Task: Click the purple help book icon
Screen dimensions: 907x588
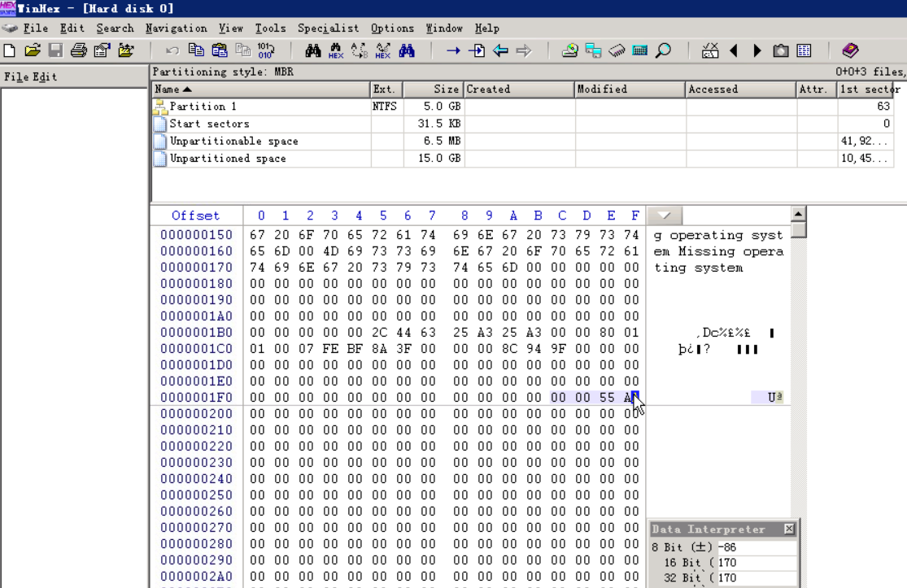Action: [x=850, y=51]
